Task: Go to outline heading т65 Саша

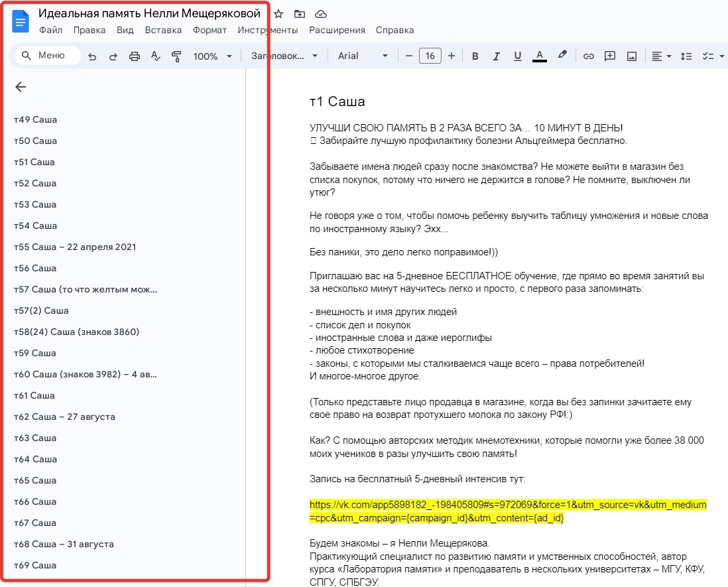Action: point(35,481)
